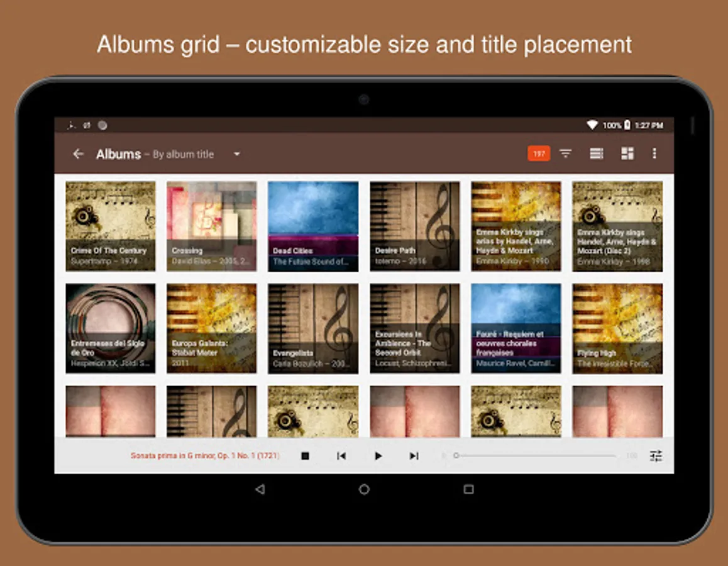This screenshot has height=566, width=728.
Task: Open the three-dot overflow menu
Action: (654, 153)
